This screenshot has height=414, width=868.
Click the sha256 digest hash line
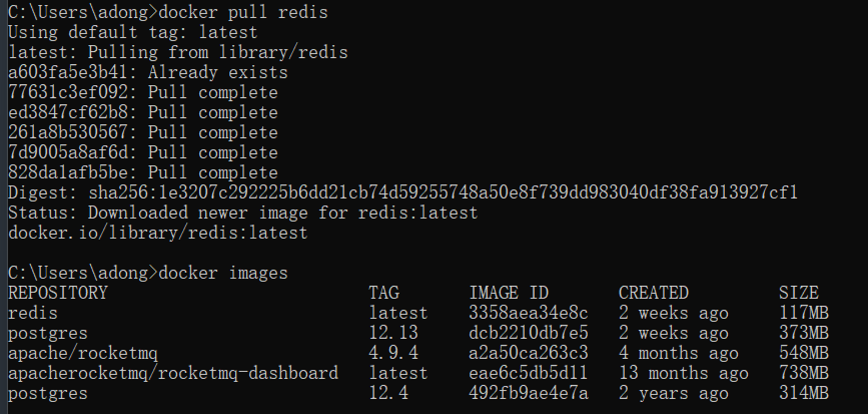coord(403,192)
